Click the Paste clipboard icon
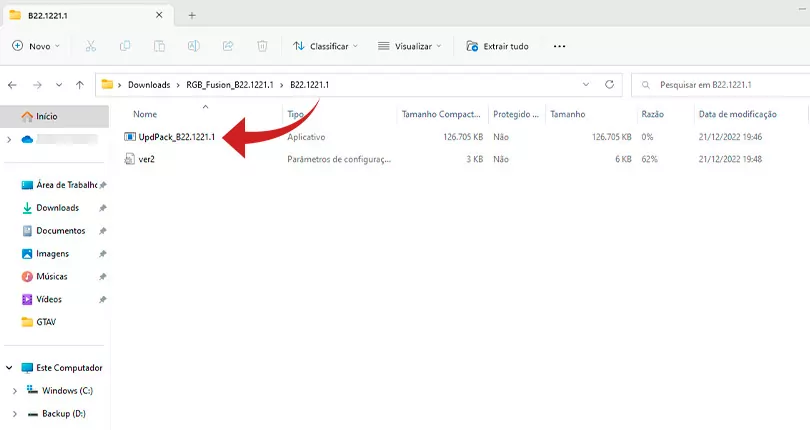The height and width of the screenshot is (430, 810). 159,46
